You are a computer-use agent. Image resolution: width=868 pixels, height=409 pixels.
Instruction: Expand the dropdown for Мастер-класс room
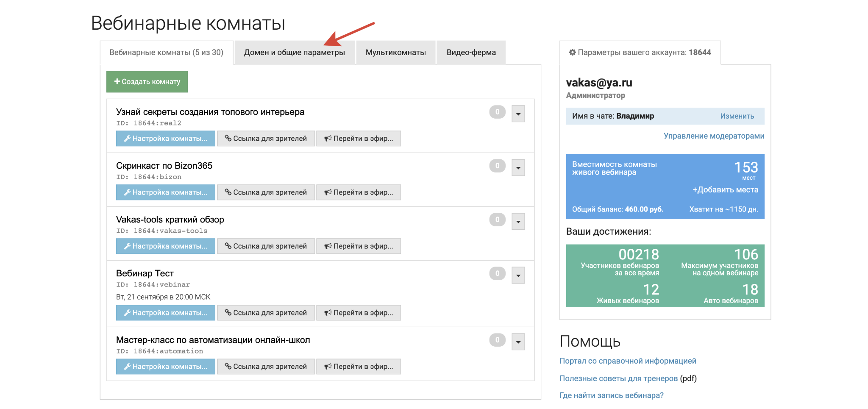click(517, 341)
